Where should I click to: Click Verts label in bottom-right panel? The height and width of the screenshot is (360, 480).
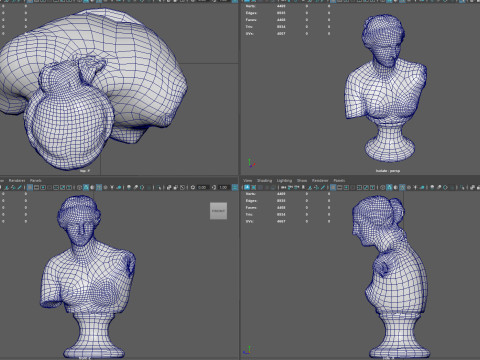pos(250,194)
